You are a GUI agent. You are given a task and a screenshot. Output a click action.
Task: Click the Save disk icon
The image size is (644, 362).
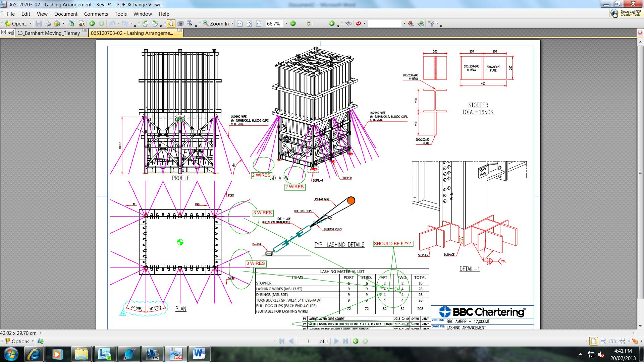pos(39,23)
